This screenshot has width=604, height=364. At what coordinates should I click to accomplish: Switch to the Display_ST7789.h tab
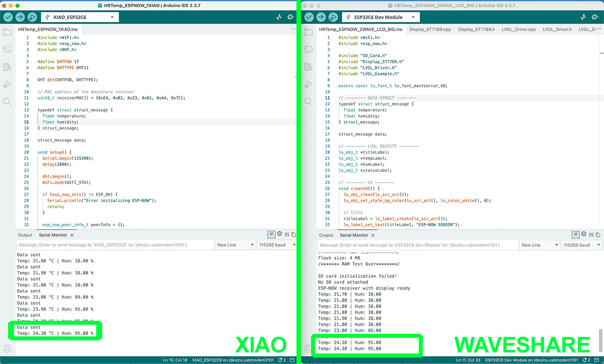(476, 29)
